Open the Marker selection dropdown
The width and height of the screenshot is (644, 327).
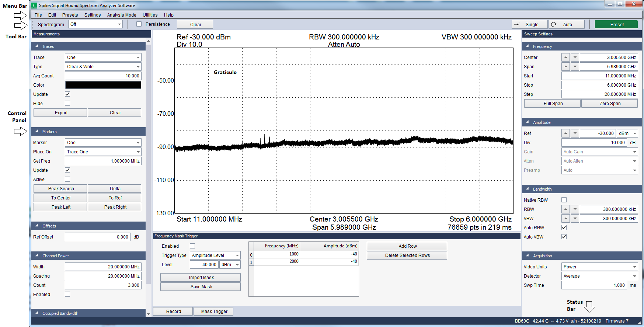[x=103, y=143]
